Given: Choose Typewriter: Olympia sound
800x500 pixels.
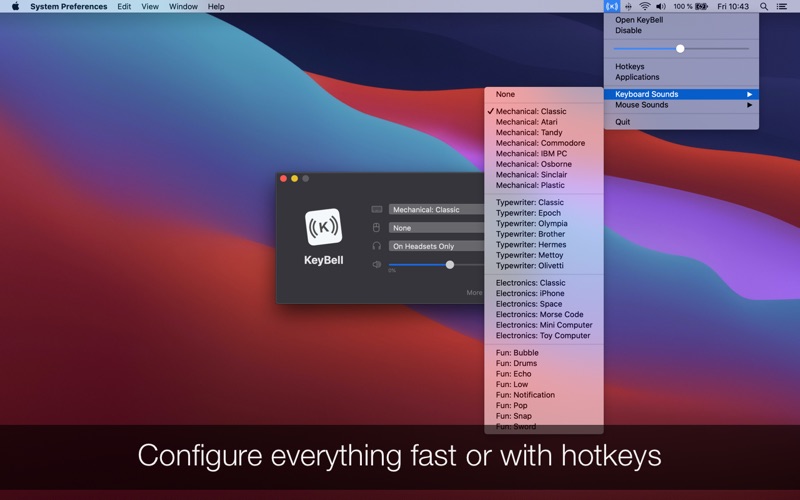Looking at the screenshot, I should click(544, 223).
